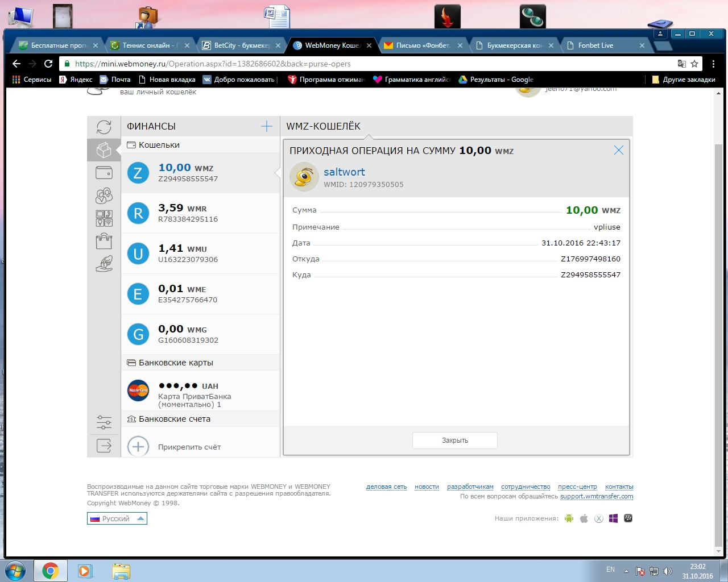Click the browser back arrow

tap(16, 64)
